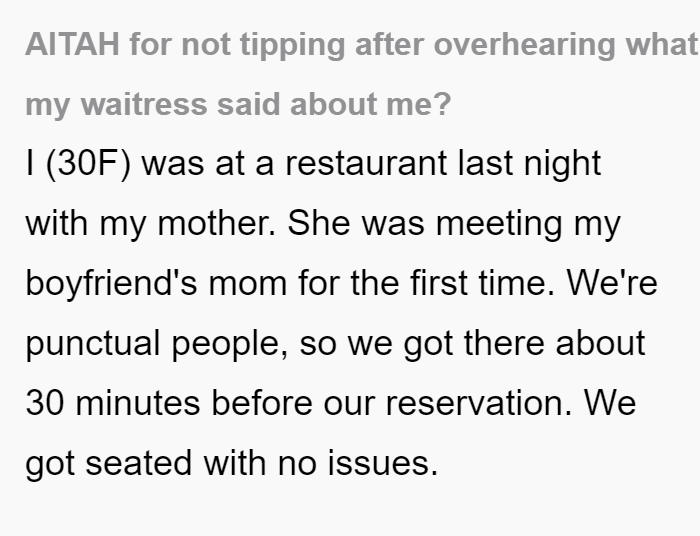Open the AITAH post title link

coord(362,74)
